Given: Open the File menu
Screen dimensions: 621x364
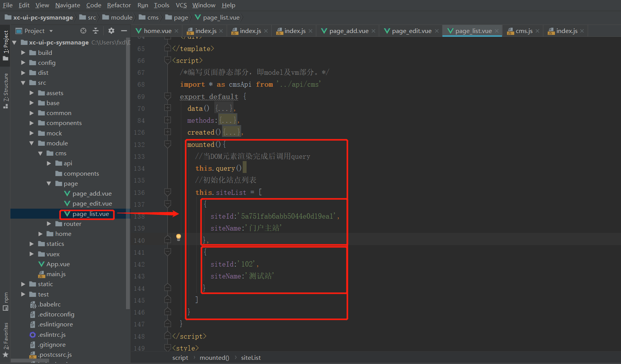Looking at the screenshot, I should coord(8,5).
